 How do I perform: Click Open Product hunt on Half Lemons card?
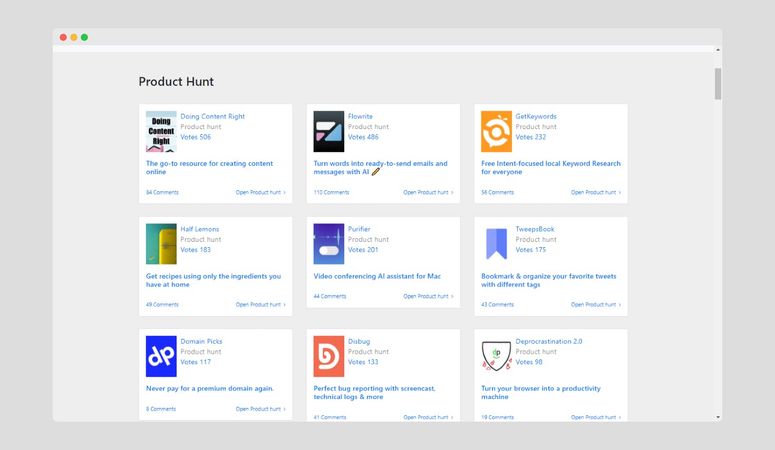click(x=260, y=305)
